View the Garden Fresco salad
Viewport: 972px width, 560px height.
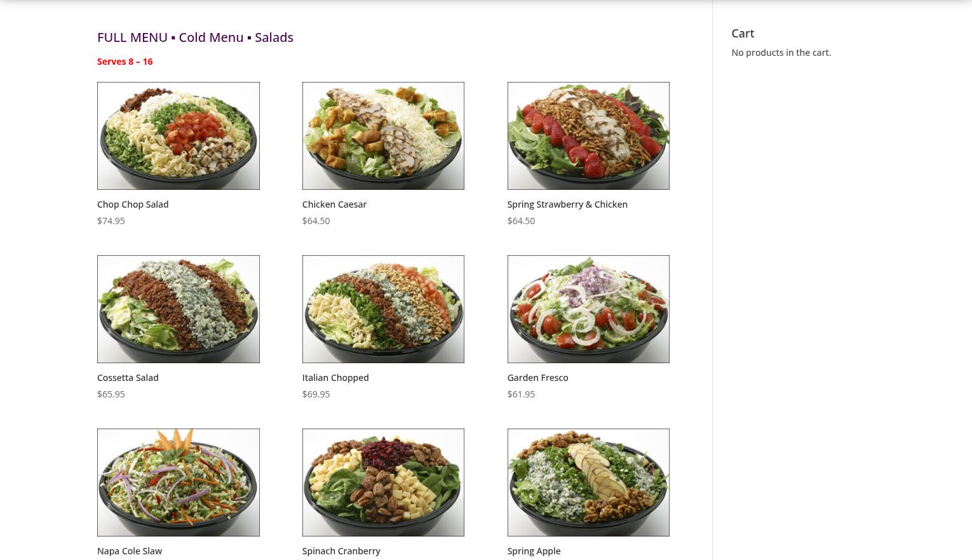click(x=537, y=377)
